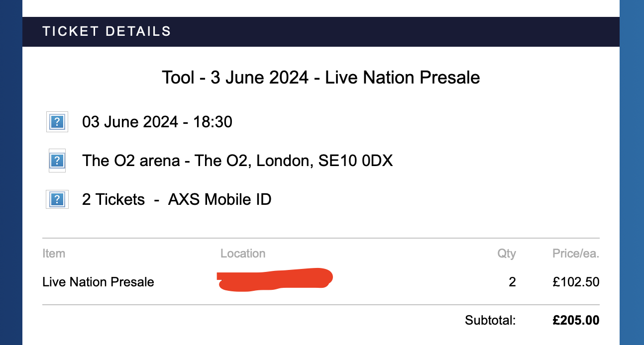The height and width of the screenshot is (345, 644).
Task: Click the red redacted location mark
Action: 274,279
